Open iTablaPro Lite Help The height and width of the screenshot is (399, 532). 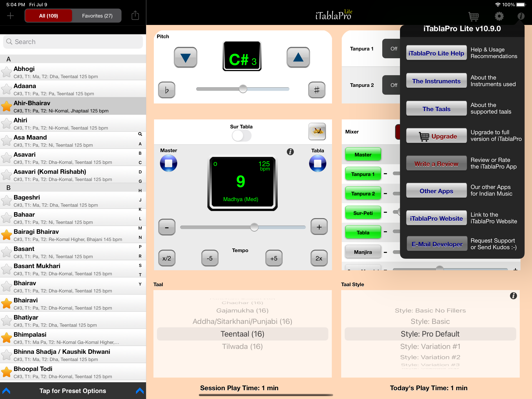[436, 53]
